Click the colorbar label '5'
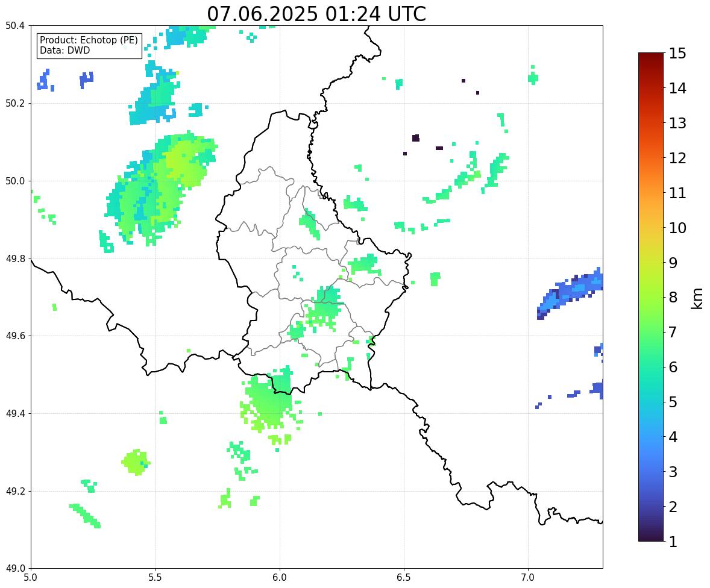This screenshot has width=710, height=588. [x=673, y=402]
